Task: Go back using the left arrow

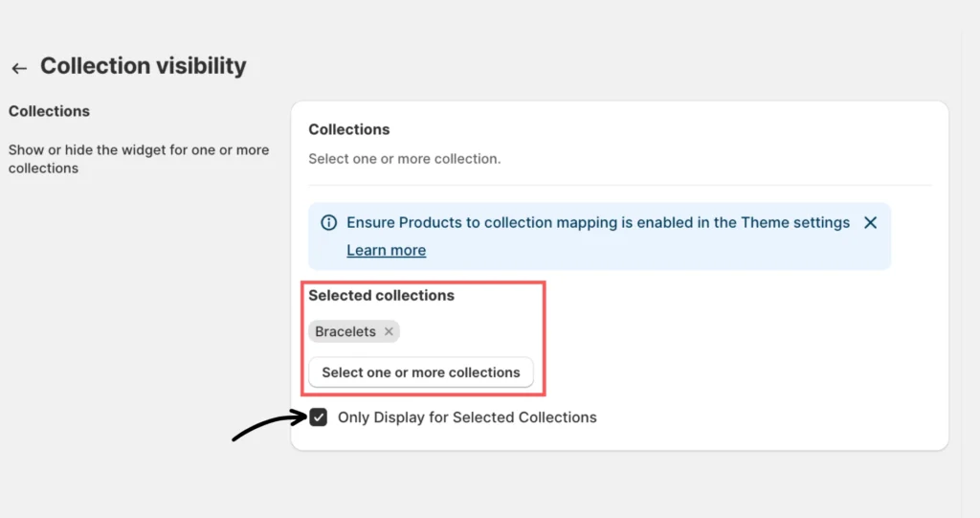Action: pyautogui.click(x=19, y=68)
